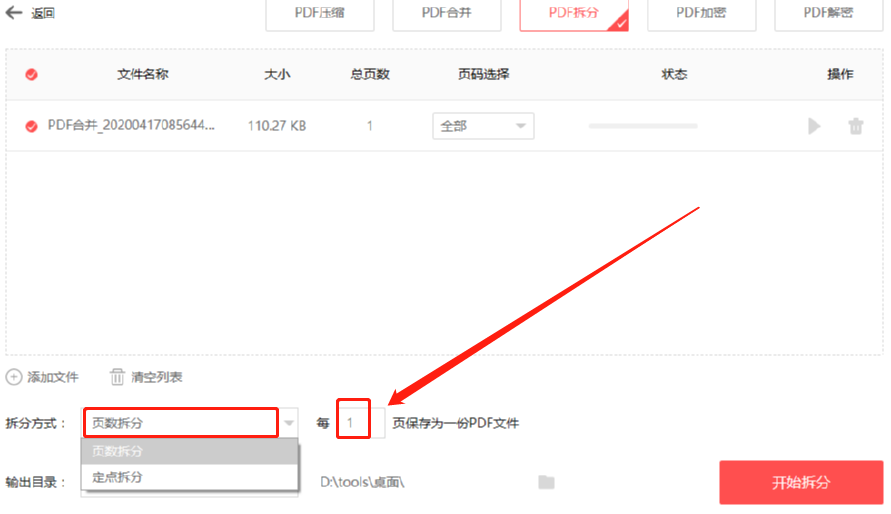Click the 页码选择 column header
Screen dimensions: 891x514
pyautogui.click(x=484, y=74)
